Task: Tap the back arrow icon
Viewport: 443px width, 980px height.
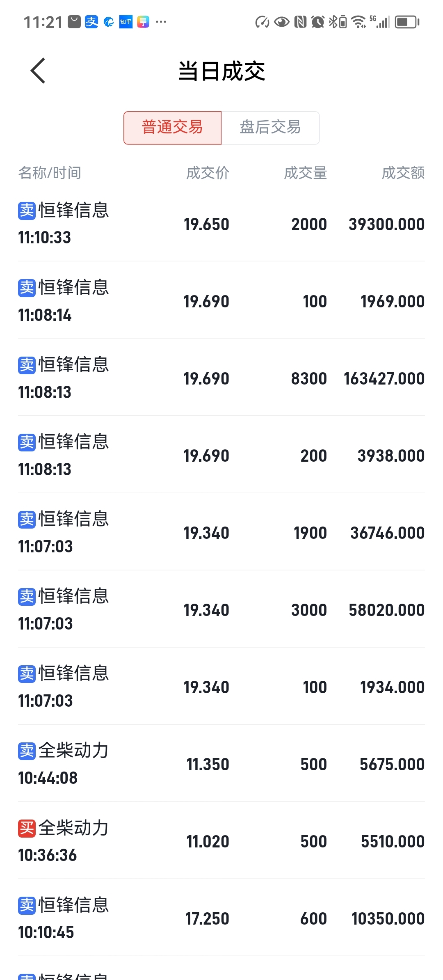Action: 38,71
